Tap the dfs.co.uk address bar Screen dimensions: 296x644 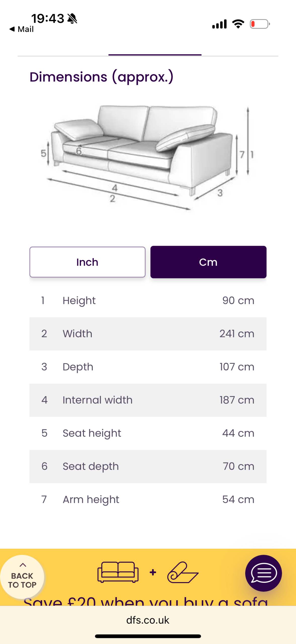point(148,620)
